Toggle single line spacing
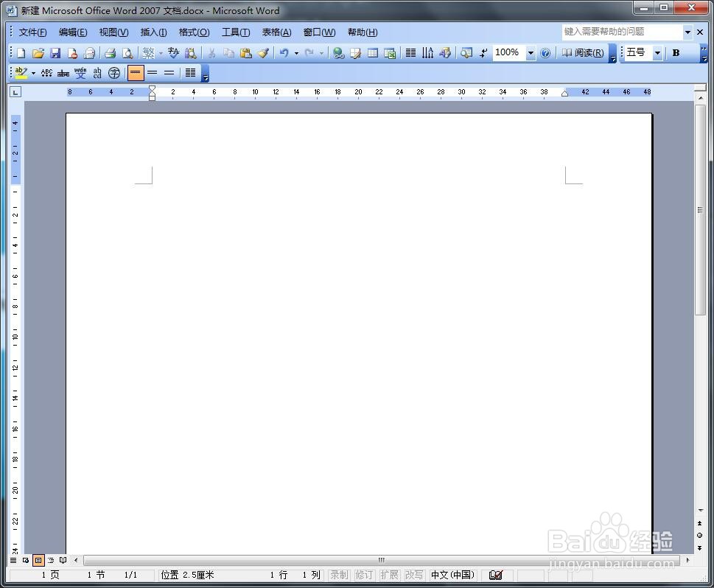 (136, 73)
